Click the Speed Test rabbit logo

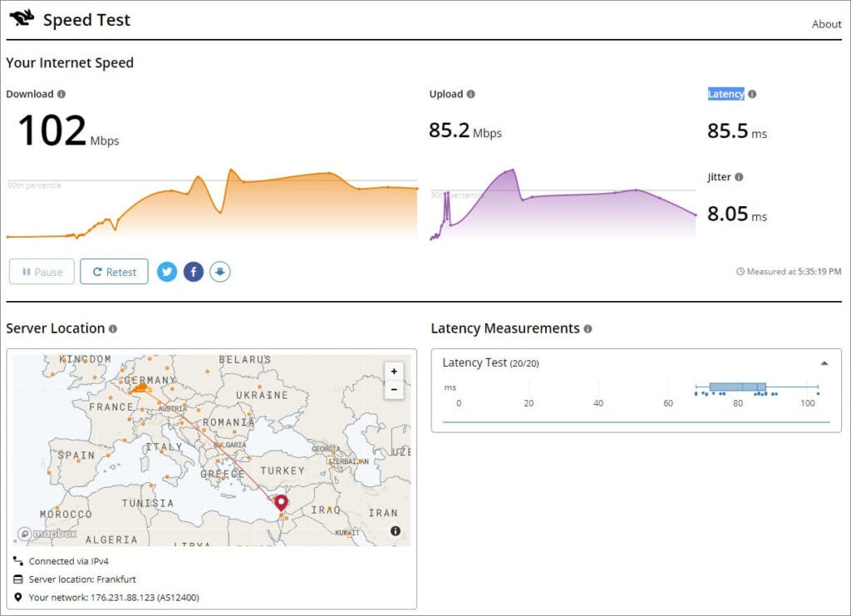(x=22, y=17)
